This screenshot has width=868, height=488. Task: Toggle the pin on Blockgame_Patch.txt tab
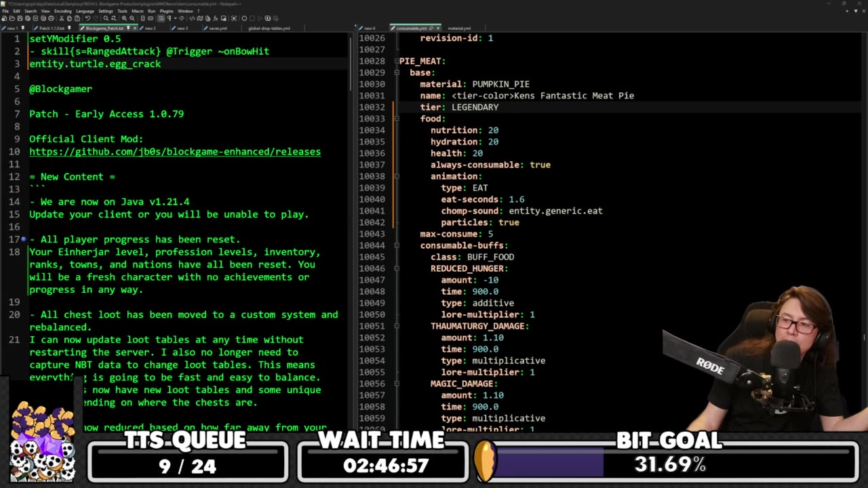[x=128, y=28]
